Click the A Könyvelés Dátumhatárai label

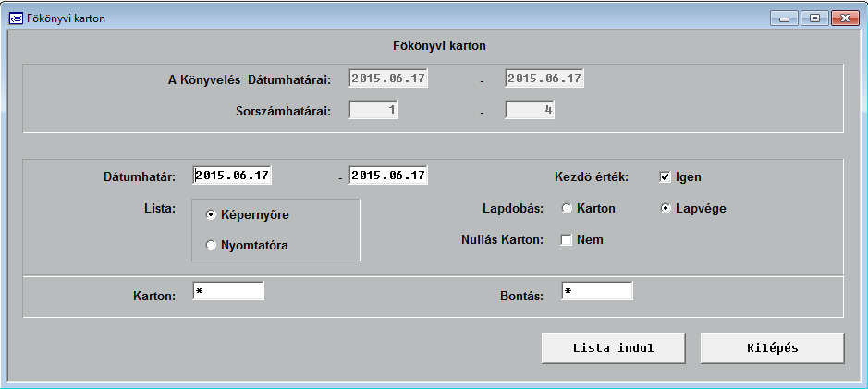pyautogui.click(x=249, y=80)
